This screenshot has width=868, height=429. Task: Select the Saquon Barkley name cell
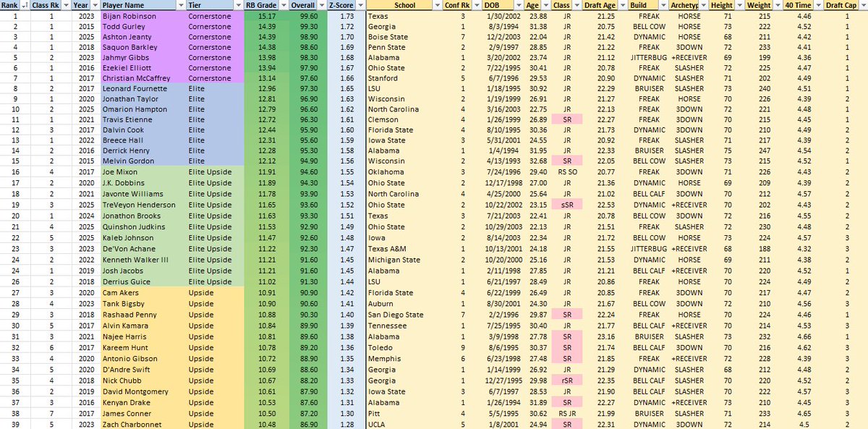(x=143, y=47)
